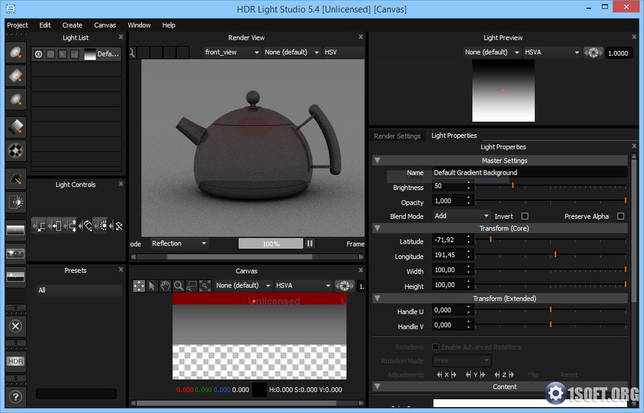
Task: Collapse the Master Settings section
Action: (377, 161)
